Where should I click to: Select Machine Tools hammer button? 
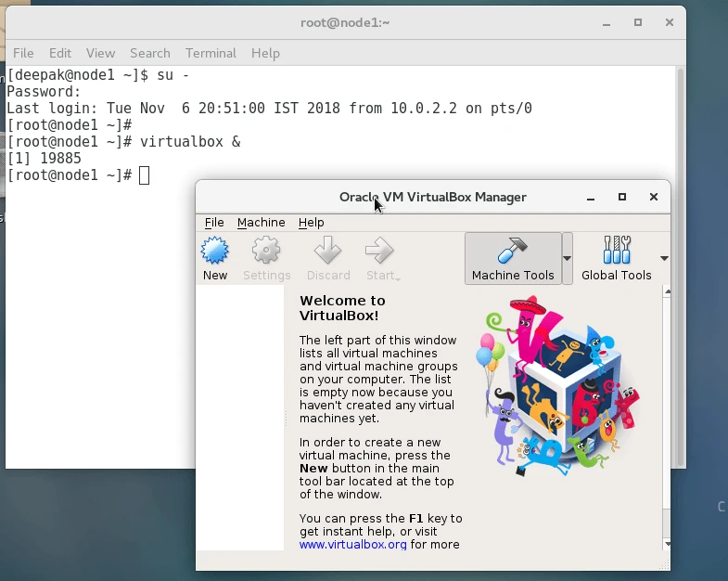[x=513, y=258]
